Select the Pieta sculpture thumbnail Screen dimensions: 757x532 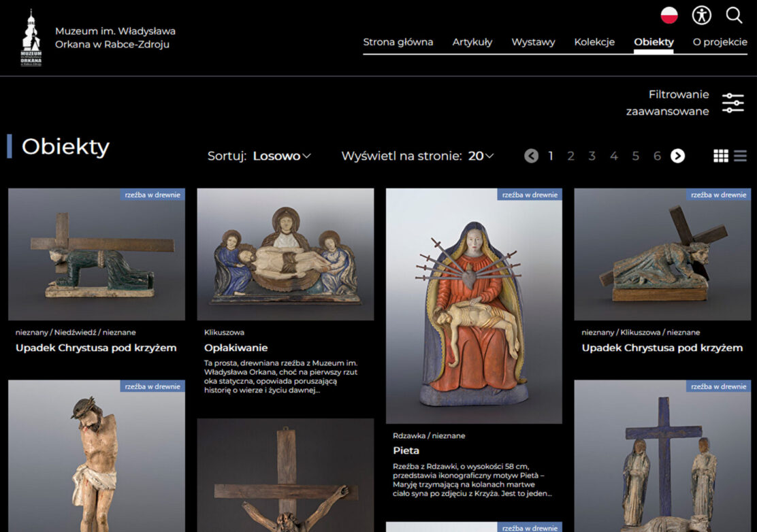pos(474,313)
